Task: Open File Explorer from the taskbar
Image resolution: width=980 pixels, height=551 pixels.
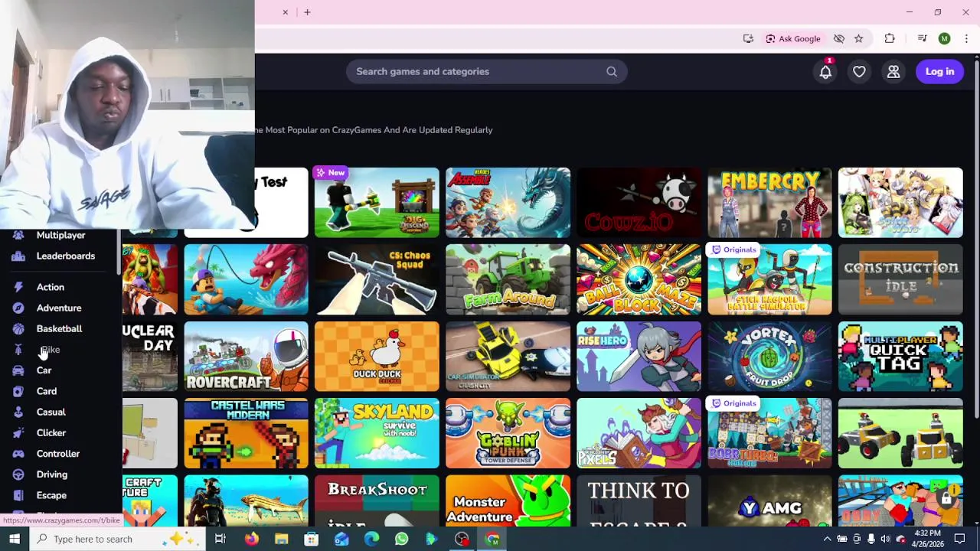Action: point(281,539)
